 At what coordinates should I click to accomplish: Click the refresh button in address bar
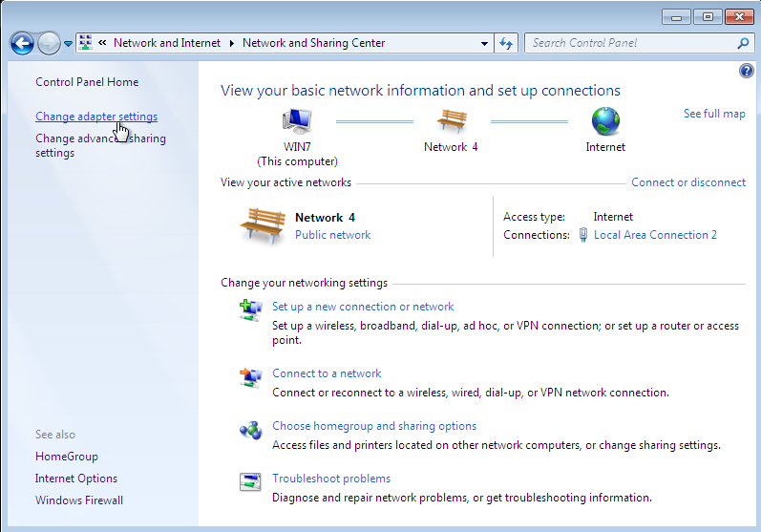506,43
